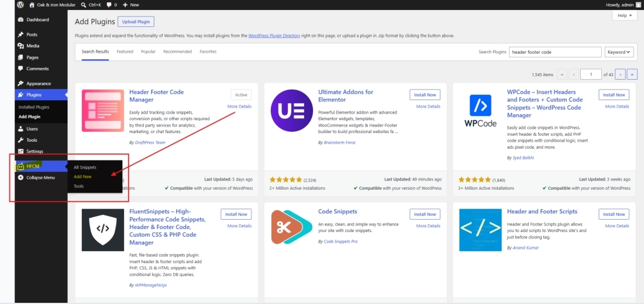This screenshot has width=644, height=304.
Task: Click Active button for Header Footer Code Manager
Action: click(241, 95)
